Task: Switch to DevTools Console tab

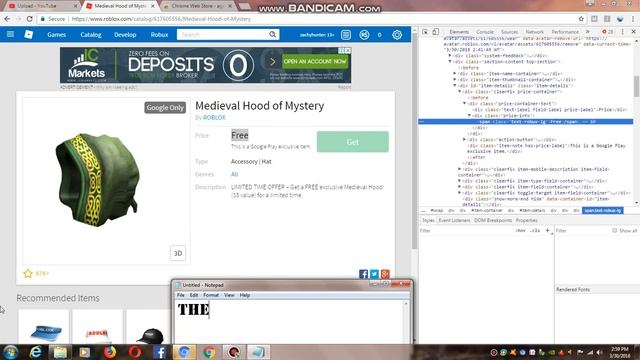Action: (x=485, y=32)
